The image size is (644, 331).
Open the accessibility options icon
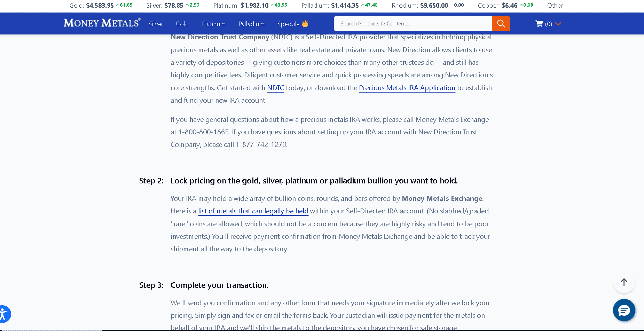(x=3, y=314)
